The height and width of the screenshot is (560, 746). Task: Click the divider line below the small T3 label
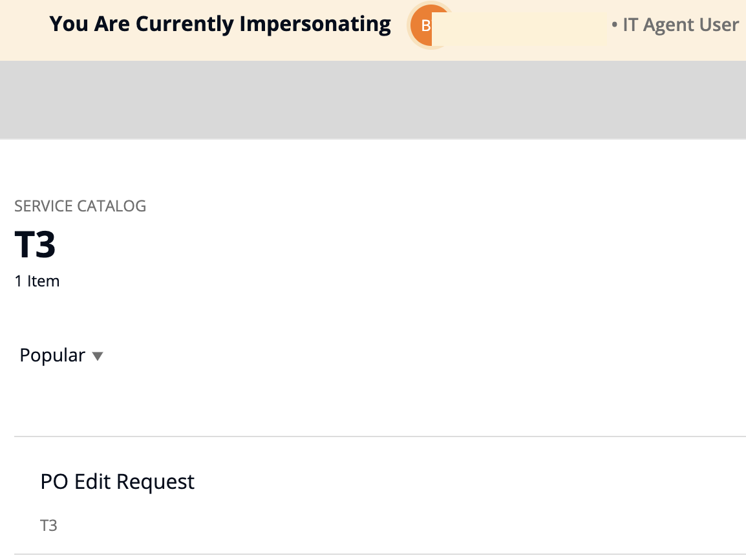point(379,554)
